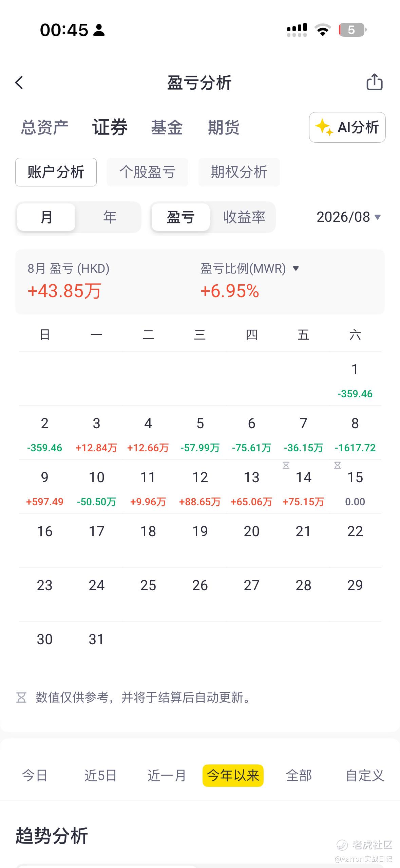This screenshot has width=400, height=868.
Task: Select 自定义 time range
Action: pyautogui.click(x=365, y=775)
